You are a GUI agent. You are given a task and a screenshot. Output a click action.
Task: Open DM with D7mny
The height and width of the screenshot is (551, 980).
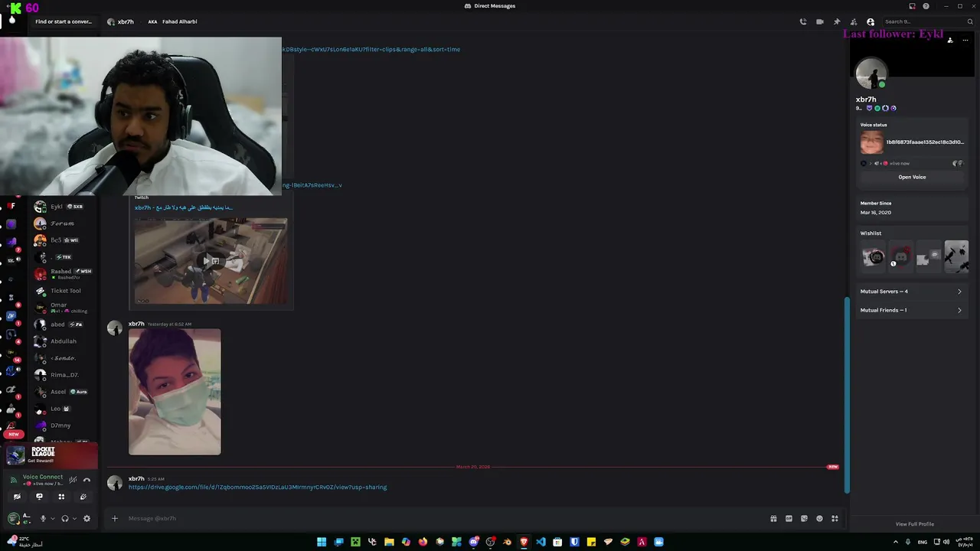click(x=64, y=425)
